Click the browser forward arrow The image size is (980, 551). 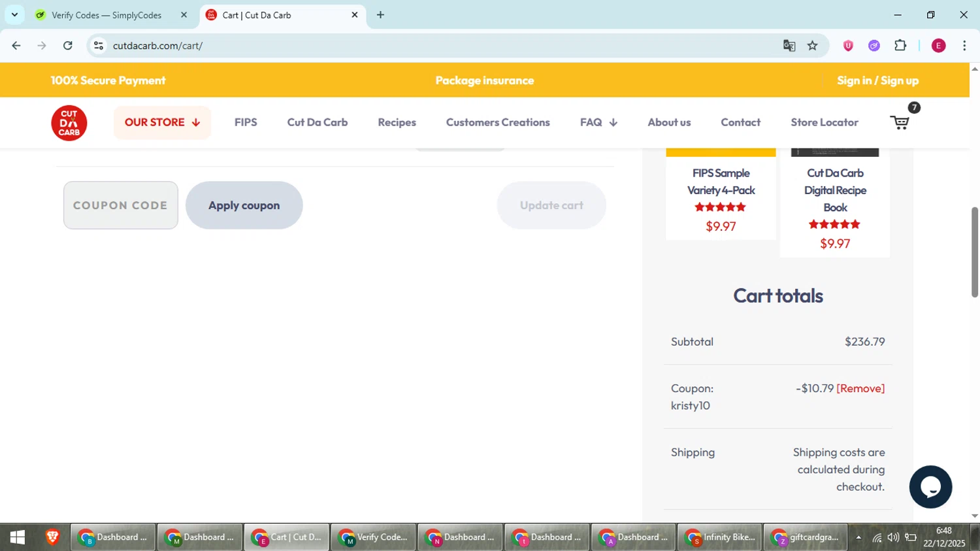pos(42,46)
